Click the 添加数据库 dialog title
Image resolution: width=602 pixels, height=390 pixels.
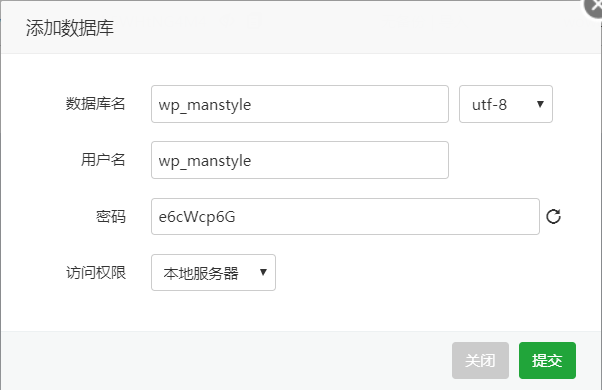tap(70, 28)
